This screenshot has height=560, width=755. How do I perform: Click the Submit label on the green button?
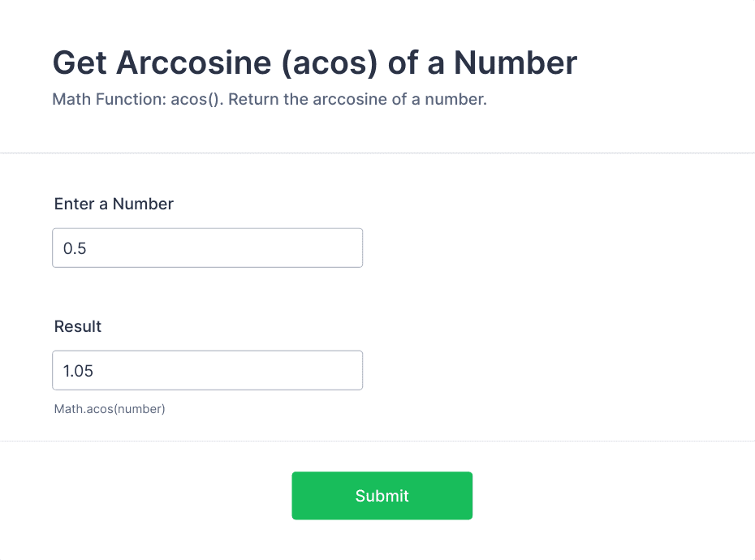pos(382,495)
